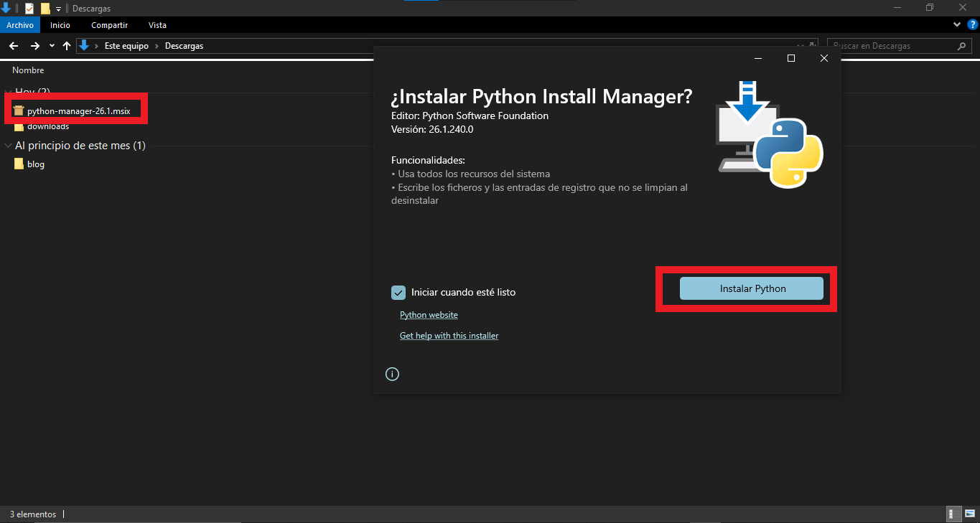The height and width of the screenshot is (523, 980).
Task: Select the Al principio de este mes (1) header
Action: pyautogui.click(x=80, y=146)
